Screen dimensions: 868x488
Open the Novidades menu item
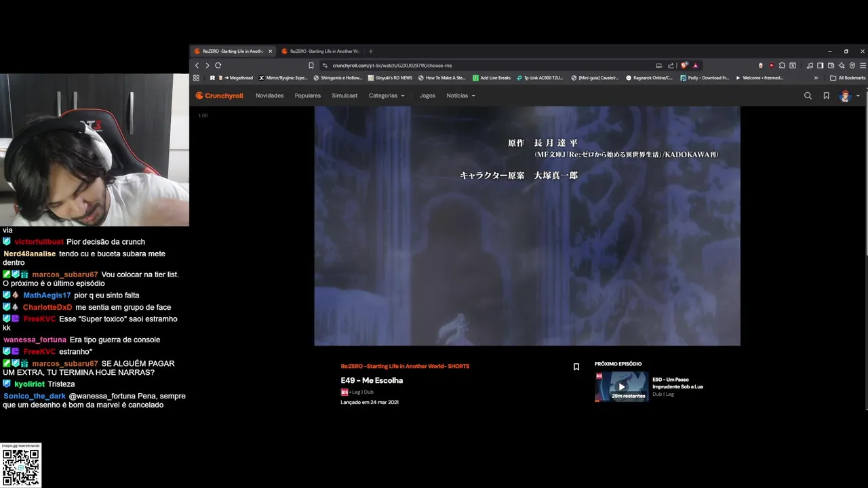click(x=269, y=96)
